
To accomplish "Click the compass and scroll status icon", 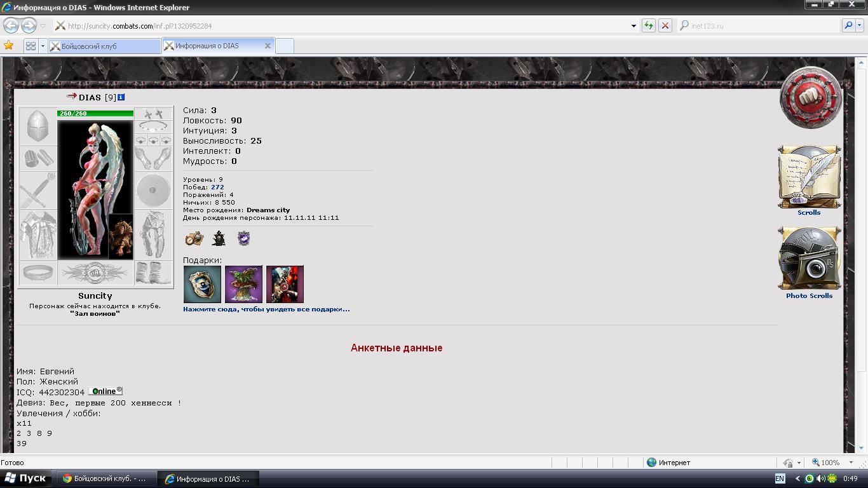I will [x=194, y=238].
